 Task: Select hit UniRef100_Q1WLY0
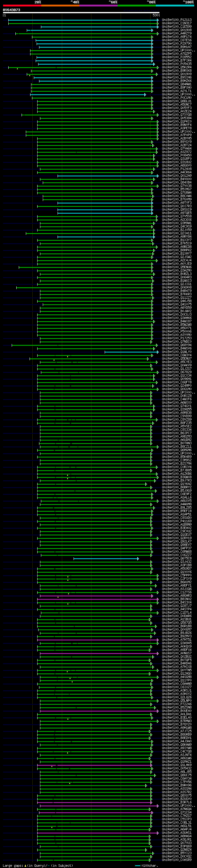[177, 352]
